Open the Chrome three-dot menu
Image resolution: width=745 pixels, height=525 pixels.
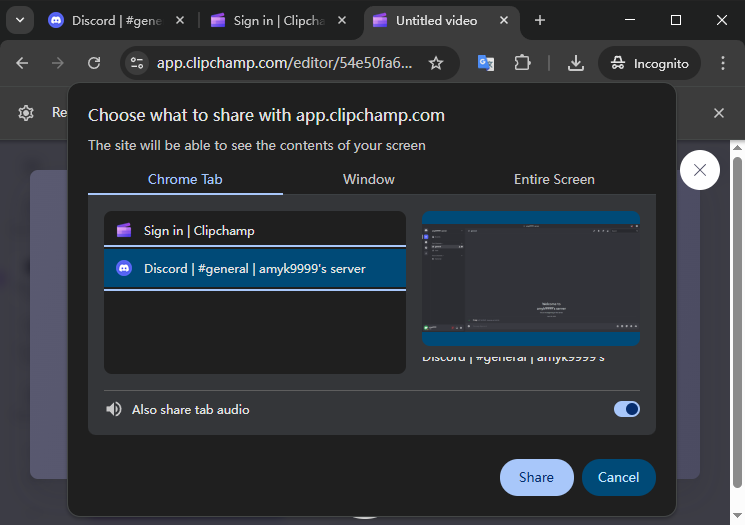click(723, 63)
